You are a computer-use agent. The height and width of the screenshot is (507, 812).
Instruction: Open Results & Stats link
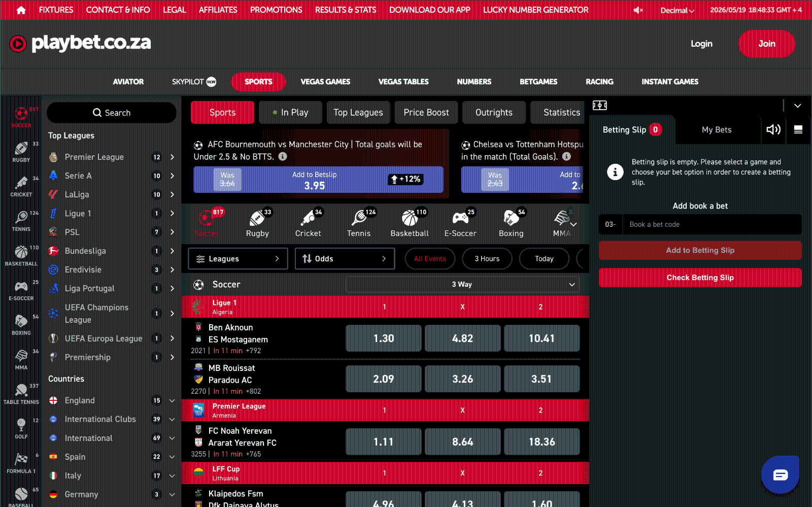(346, 10)
